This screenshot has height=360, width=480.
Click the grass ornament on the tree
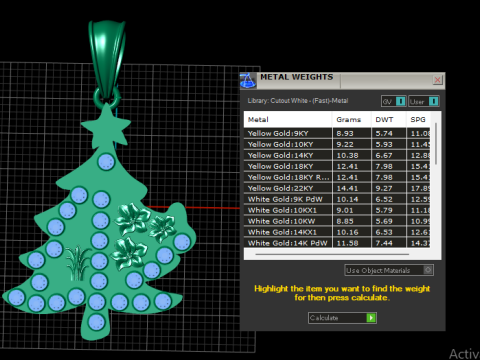tap(77, 263)
